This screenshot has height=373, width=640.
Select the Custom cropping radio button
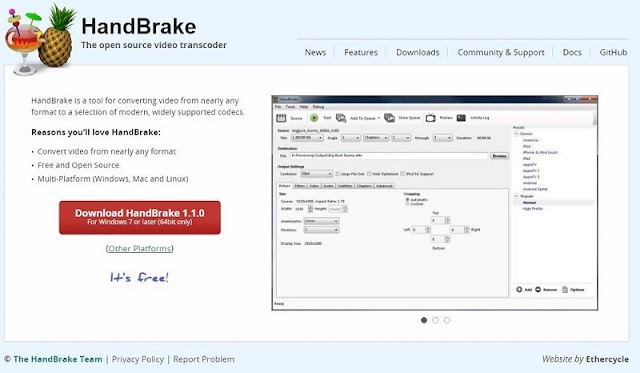407,204
